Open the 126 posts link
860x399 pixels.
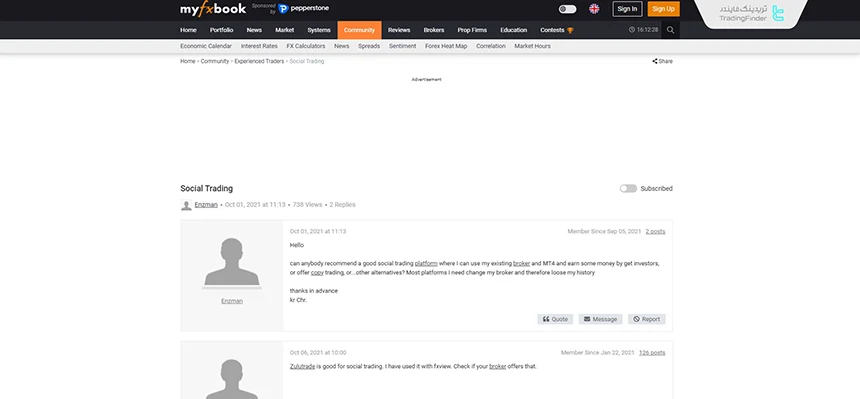coord(652,353)
